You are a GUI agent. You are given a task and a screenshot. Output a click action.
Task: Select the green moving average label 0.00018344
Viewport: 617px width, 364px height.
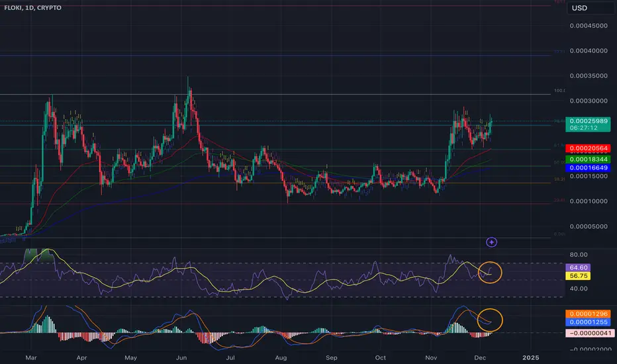tap(589, 159)
